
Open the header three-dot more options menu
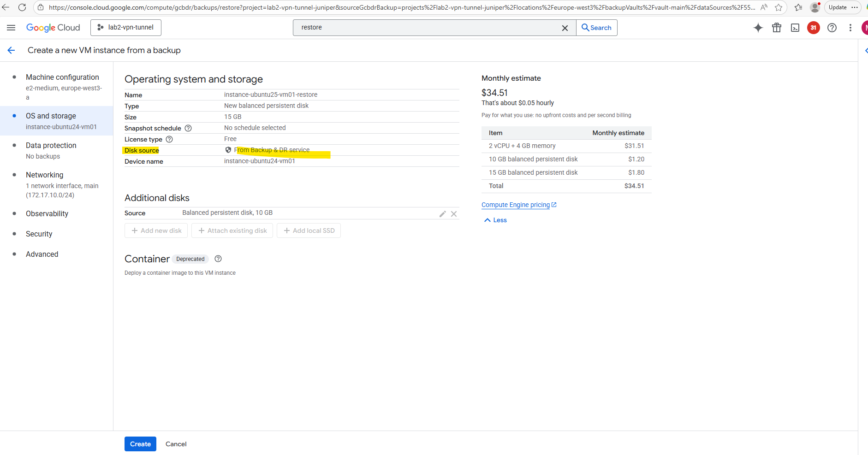pos(850,28)
